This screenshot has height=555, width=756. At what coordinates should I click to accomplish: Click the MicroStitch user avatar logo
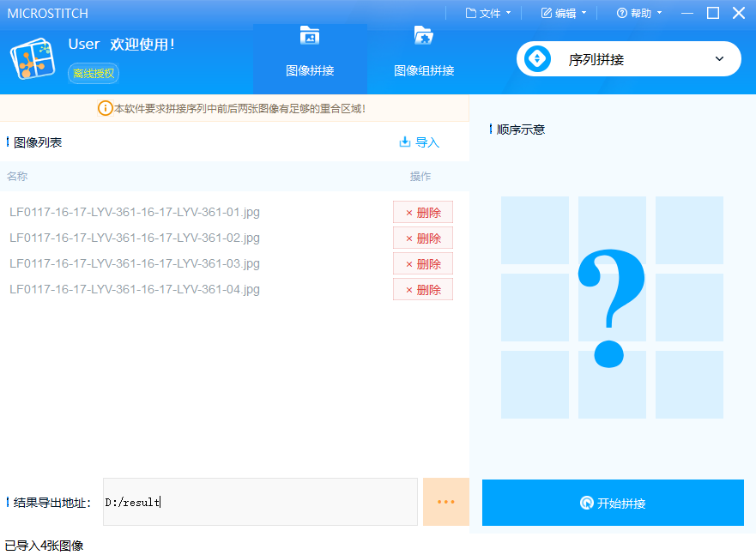point(33,59)
